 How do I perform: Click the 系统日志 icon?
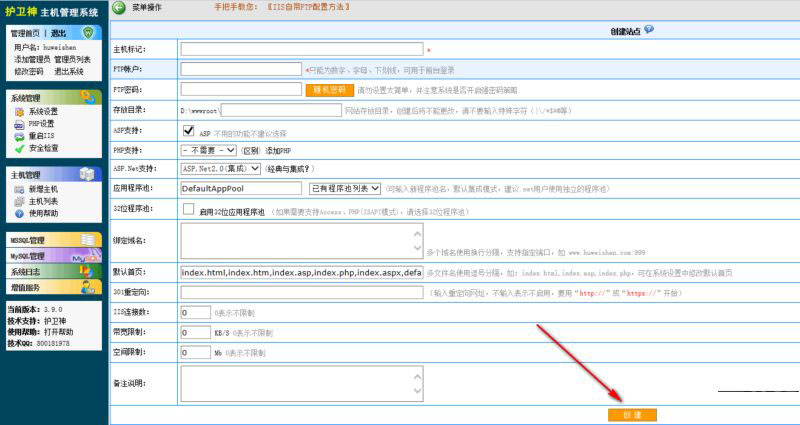click(x=88, y=271)
